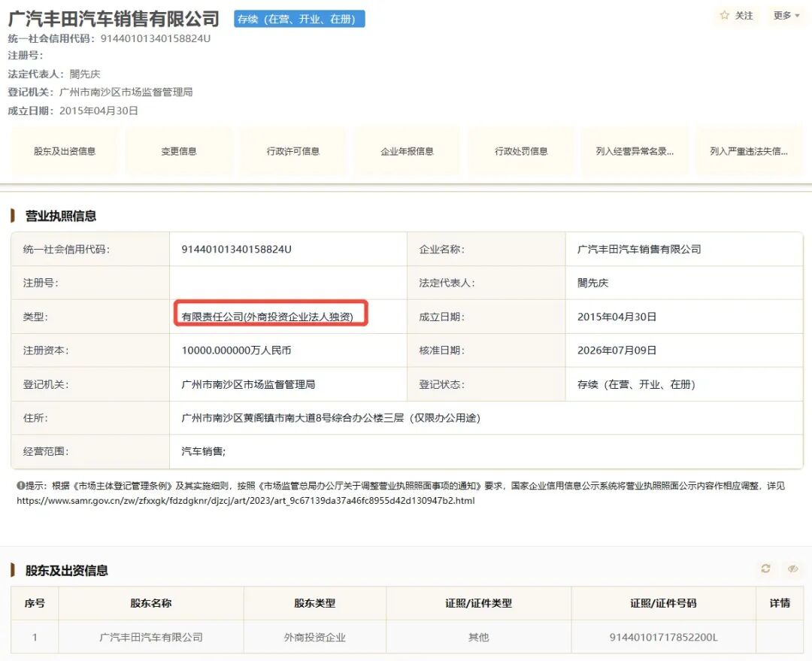Click shareholder ID number 91440101717852200L
The width and height of the screenshot is (812, 661).
tap(663, 637)
